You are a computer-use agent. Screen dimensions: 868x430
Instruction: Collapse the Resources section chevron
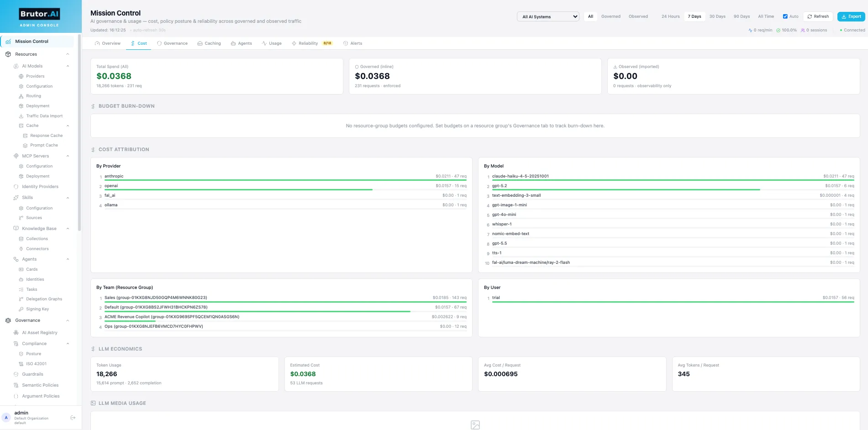pos(68,54)
